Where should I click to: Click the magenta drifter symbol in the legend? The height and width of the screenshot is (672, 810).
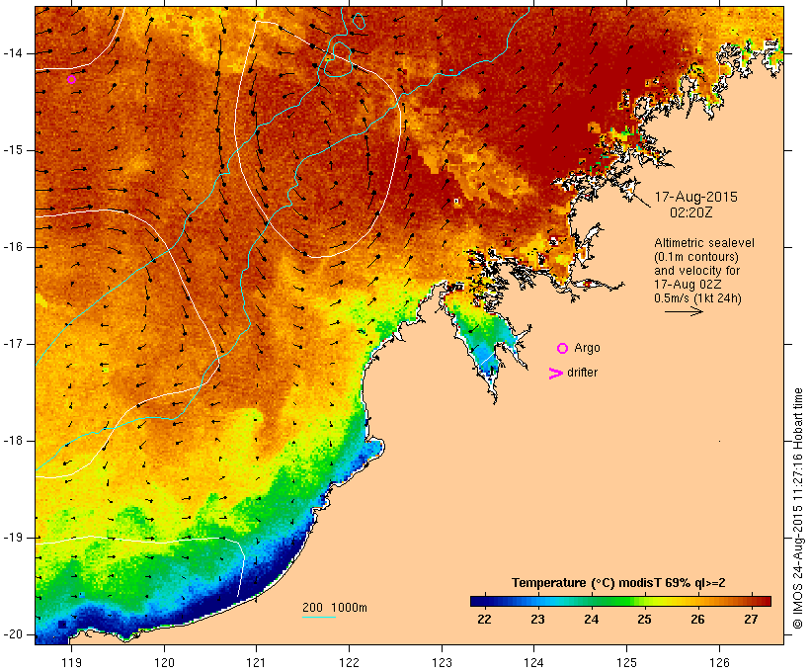pyautogui.click(x=555, y=374)
